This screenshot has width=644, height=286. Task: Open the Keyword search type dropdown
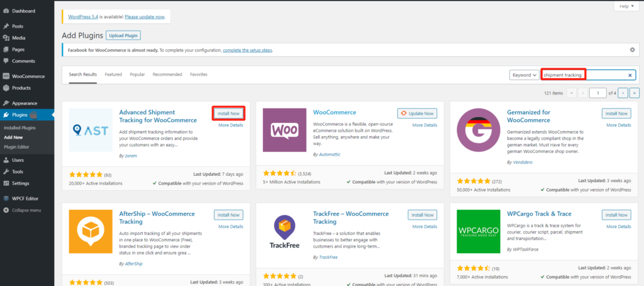524,76
